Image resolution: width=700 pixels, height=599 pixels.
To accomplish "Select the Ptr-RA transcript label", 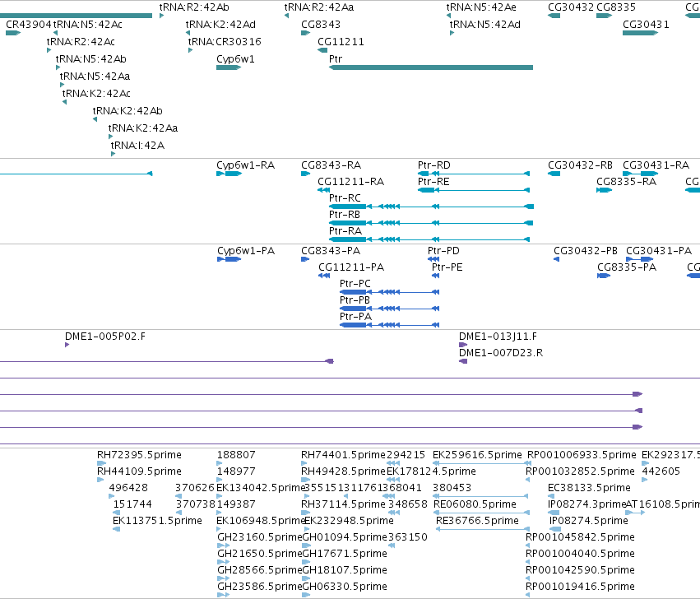I will 345,231.
